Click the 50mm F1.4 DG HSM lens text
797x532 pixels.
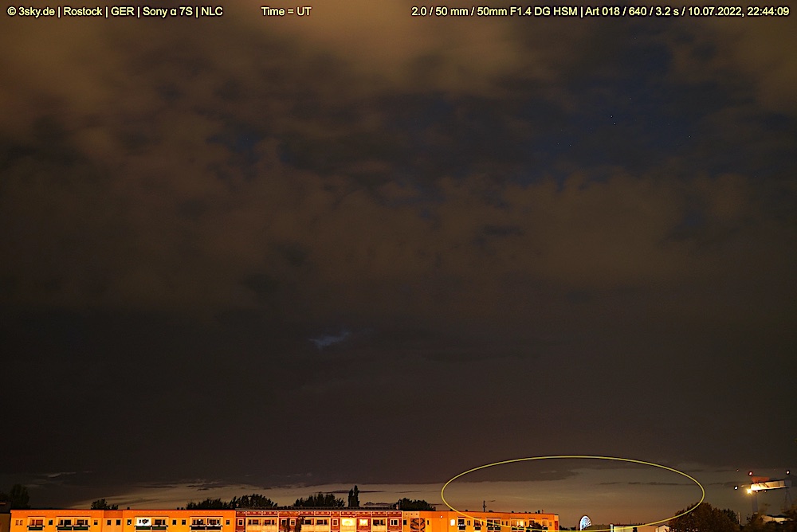524,12
